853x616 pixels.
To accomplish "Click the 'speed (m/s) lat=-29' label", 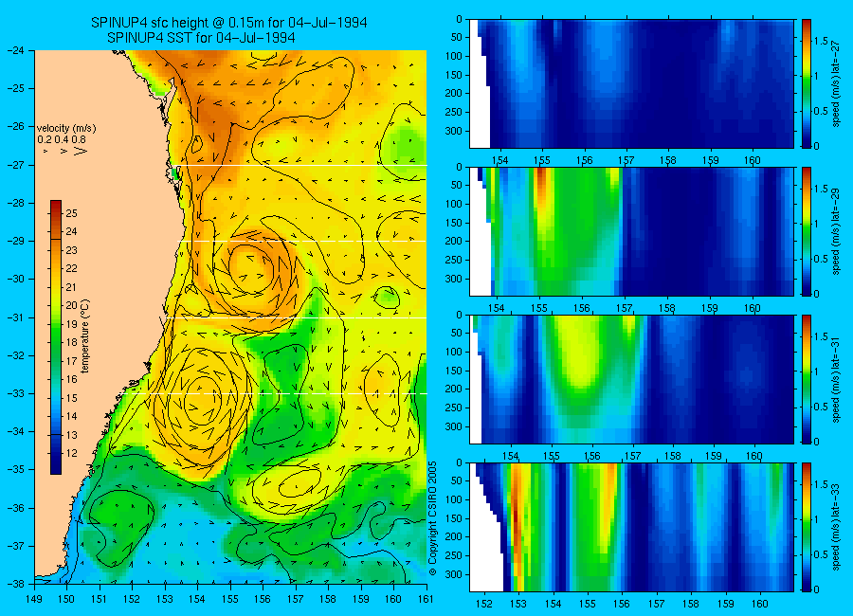I will coord(837,232).
